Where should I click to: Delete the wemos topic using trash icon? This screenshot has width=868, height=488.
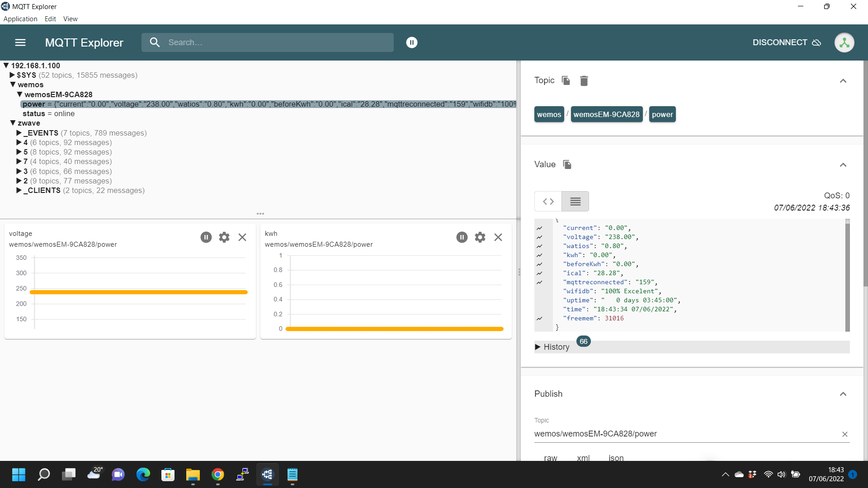pos(584,80)
